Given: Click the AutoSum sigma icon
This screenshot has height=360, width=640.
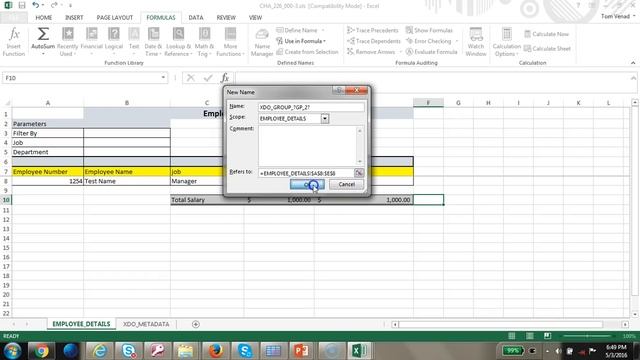Looking at the screenshot, I should click(43, 34).
